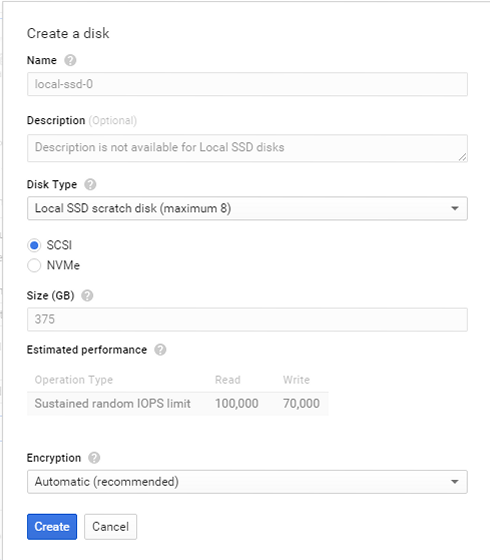The height and width of the screenshot is (560, 490).
Task: Click the Cancel button
Action: coord(110,527)
